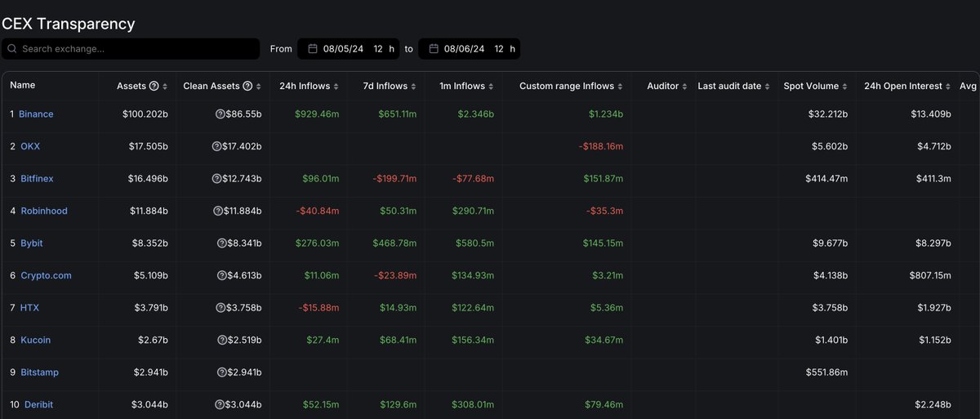The width and height of the screenshot is (980, 419).
Task: Click the To date field 08/06/24
Action: click(x=464, y=49)
